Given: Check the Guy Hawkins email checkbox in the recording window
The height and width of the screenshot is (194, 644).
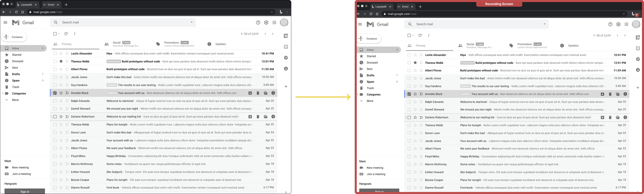Looking at the screenshot, I should (409, 86).
